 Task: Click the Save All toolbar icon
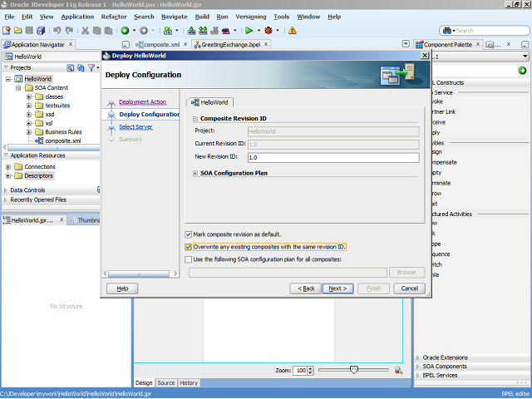click(41, 31)
